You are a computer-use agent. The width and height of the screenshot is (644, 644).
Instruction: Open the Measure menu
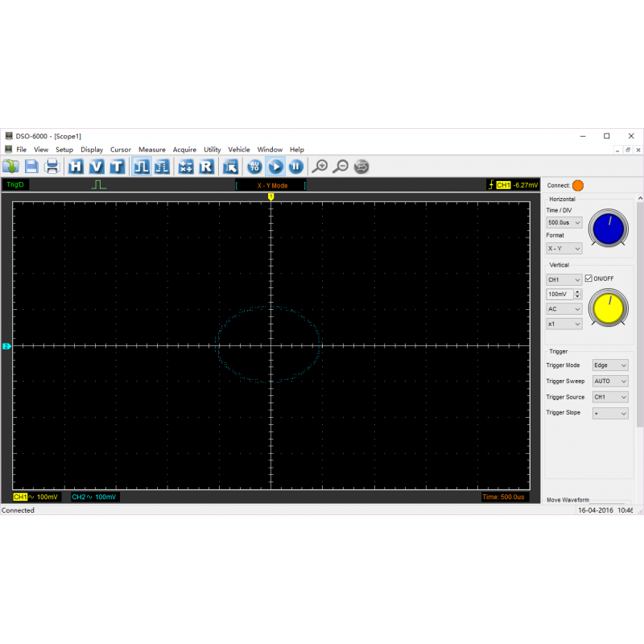pos(152,149)
